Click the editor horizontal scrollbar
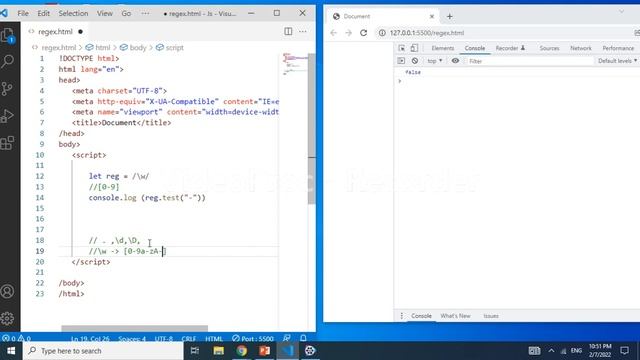This screenshot has height=360, width=640. pyautogui.click(x=134, y=328)
